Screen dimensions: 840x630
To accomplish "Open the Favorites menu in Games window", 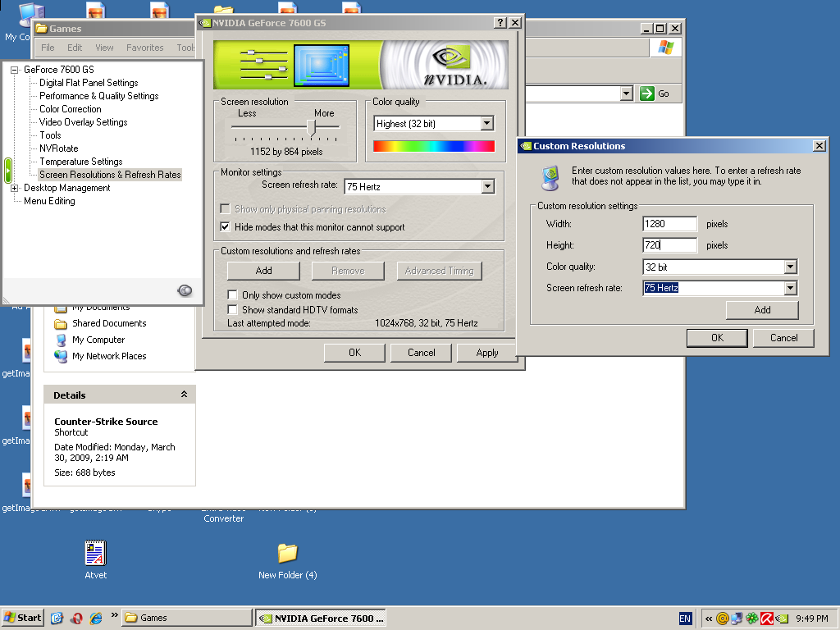I will pos(144,48).
